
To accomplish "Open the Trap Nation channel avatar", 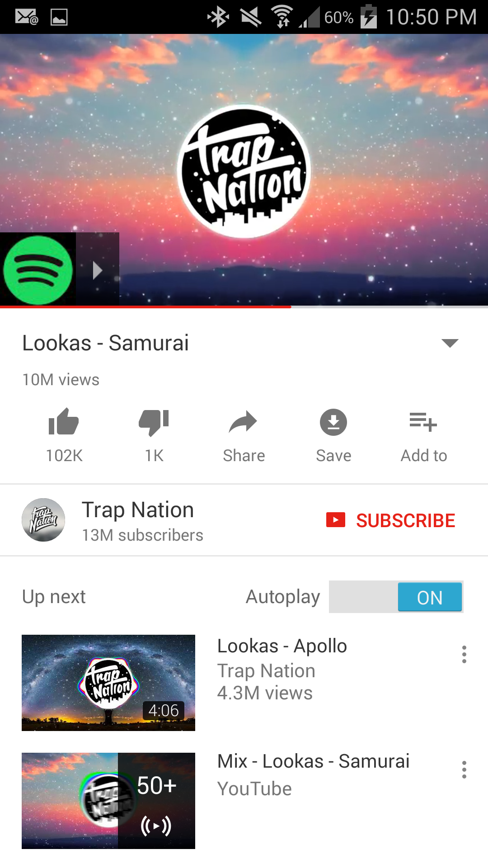I will tap(43, 520).
